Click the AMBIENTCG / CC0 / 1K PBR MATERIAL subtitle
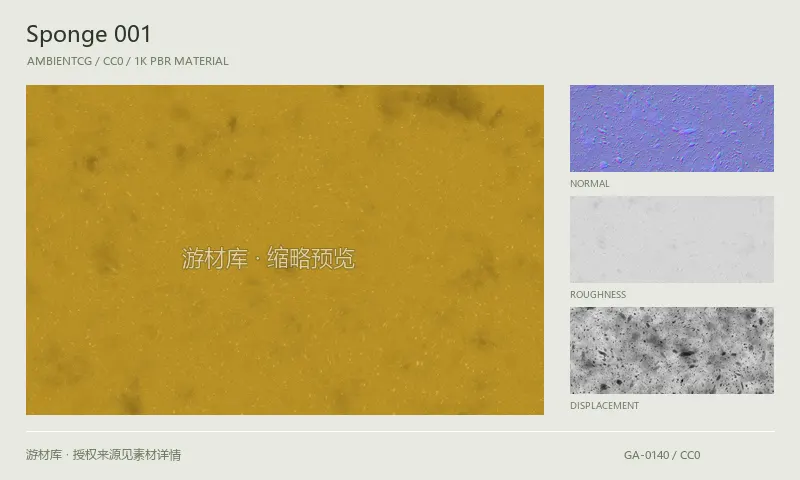Image resolution: width=800 pixels, height=480 pixels. [x=128, y=61]
